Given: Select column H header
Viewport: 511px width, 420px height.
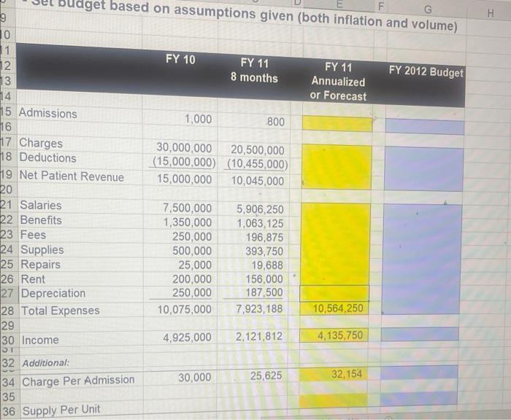Looking at the screenshot, I should (490, 13).
